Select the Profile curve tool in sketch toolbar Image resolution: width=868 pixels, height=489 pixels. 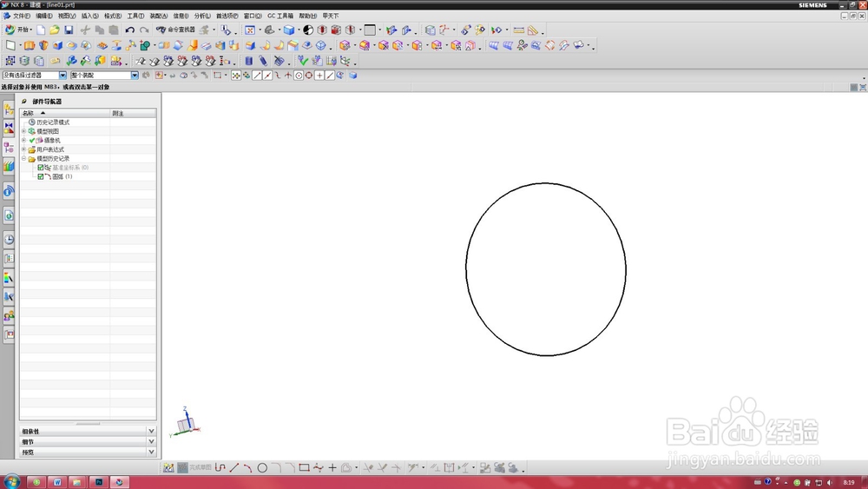(220, 468)
